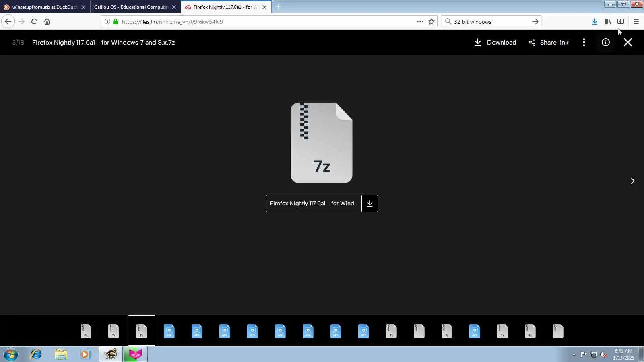Select the last thumbnail in the strip
Image resolution: width=644 pixels, height=362 pixels.
[x=558, y=331]
